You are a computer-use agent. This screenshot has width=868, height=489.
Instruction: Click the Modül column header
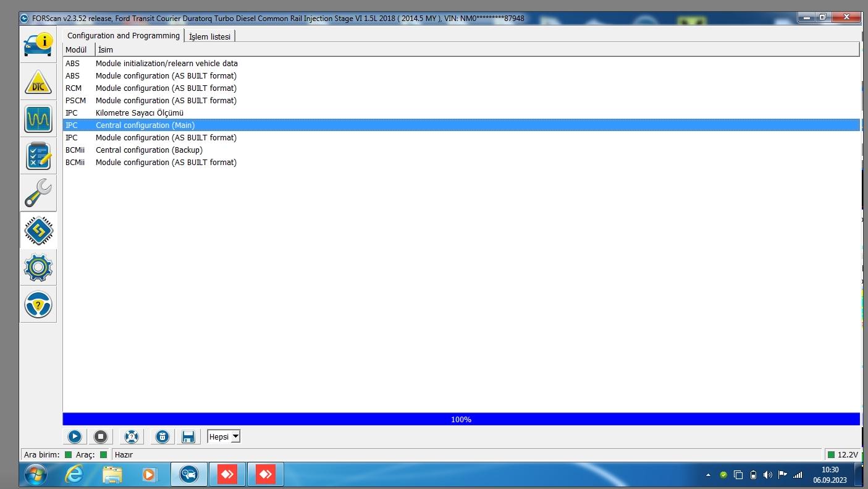pyautogui.click(x=77, y=49)
